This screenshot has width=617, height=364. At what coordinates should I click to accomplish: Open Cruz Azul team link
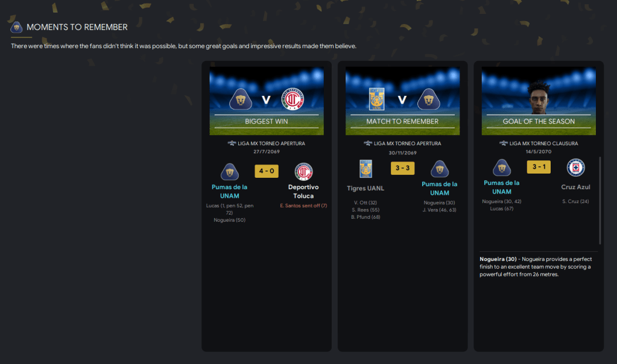[x=575, y=187]
